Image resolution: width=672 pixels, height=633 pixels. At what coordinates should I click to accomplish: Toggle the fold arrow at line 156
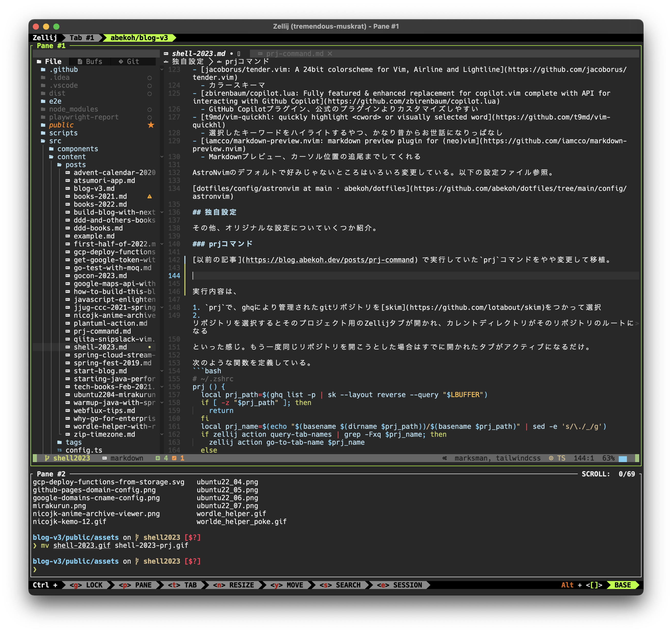162,387
